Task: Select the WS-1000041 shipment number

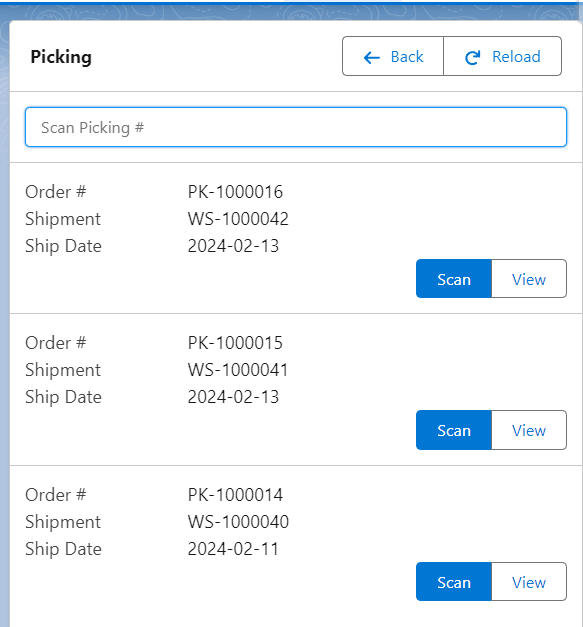Action: [238, 370]
